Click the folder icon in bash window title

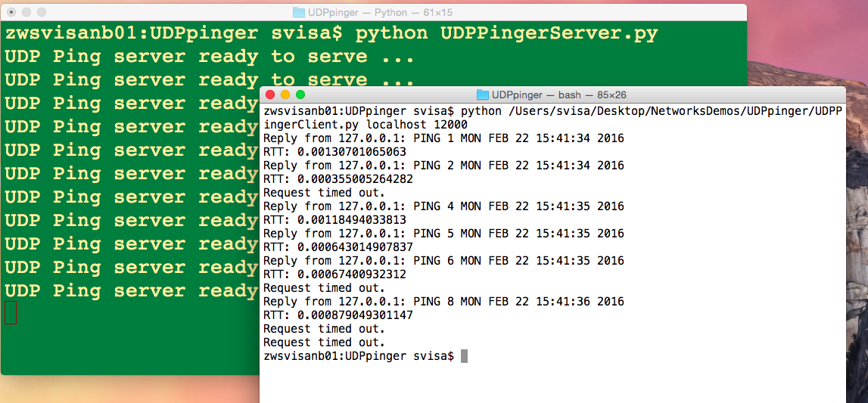pos(483,95)
